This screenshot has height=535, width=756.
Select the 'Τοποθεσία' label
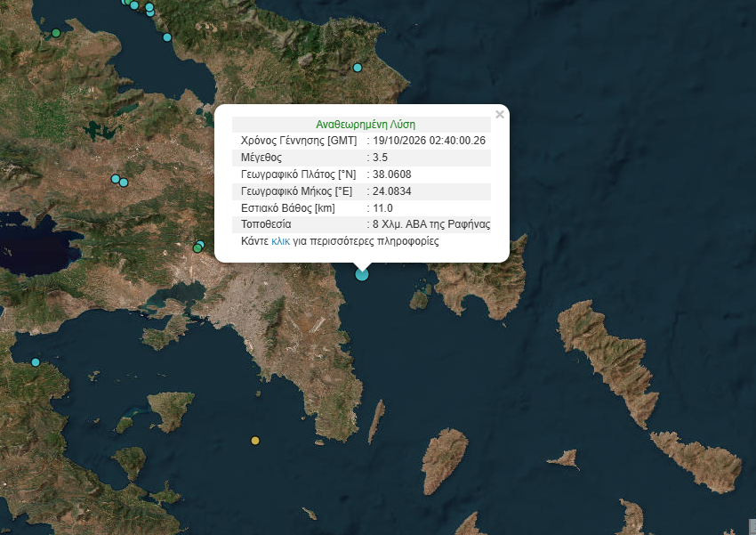click(x=266, y=224)
